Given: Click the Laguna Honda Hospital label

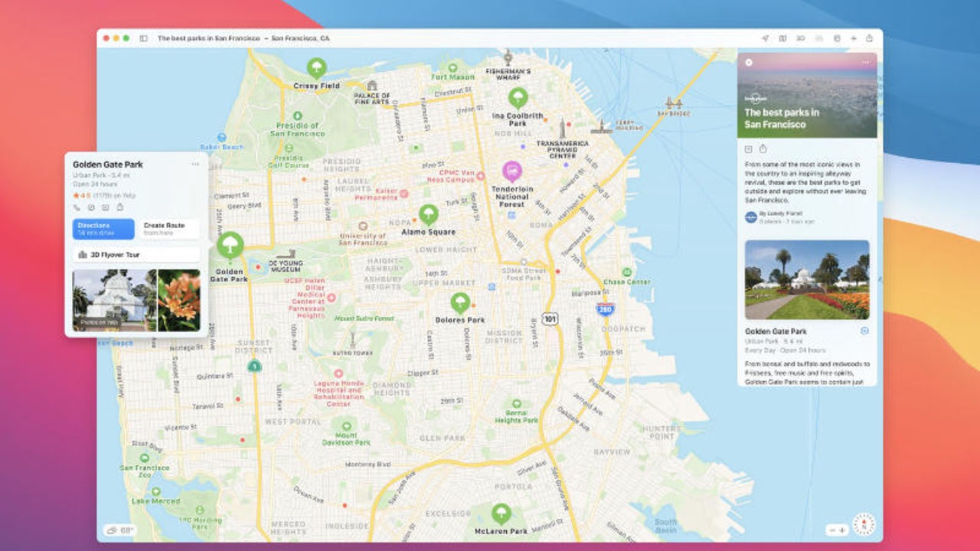Looking at the screenshot, I should (338, 393).
